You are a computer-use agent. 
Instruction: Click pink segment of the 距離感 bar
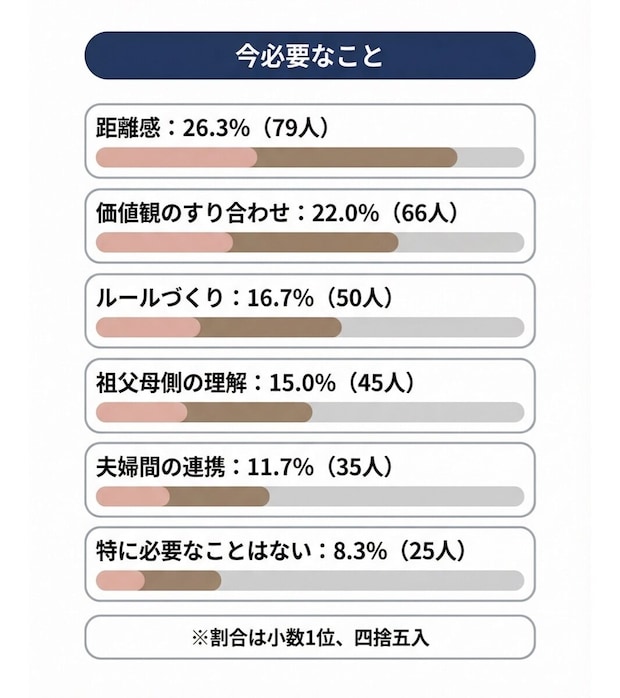tap(176, 157)
